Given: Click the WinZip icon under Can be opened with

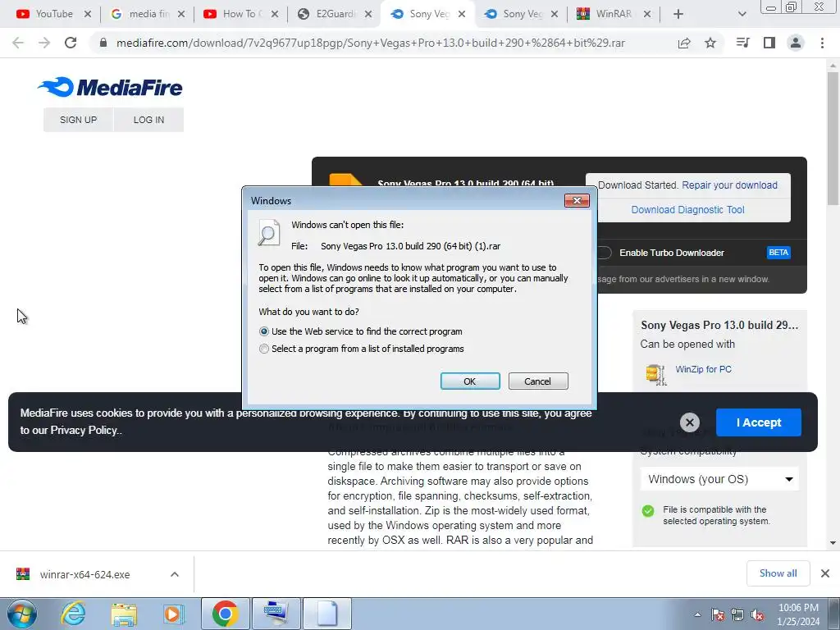Looking at the screenshot, I should coord(655,374).
